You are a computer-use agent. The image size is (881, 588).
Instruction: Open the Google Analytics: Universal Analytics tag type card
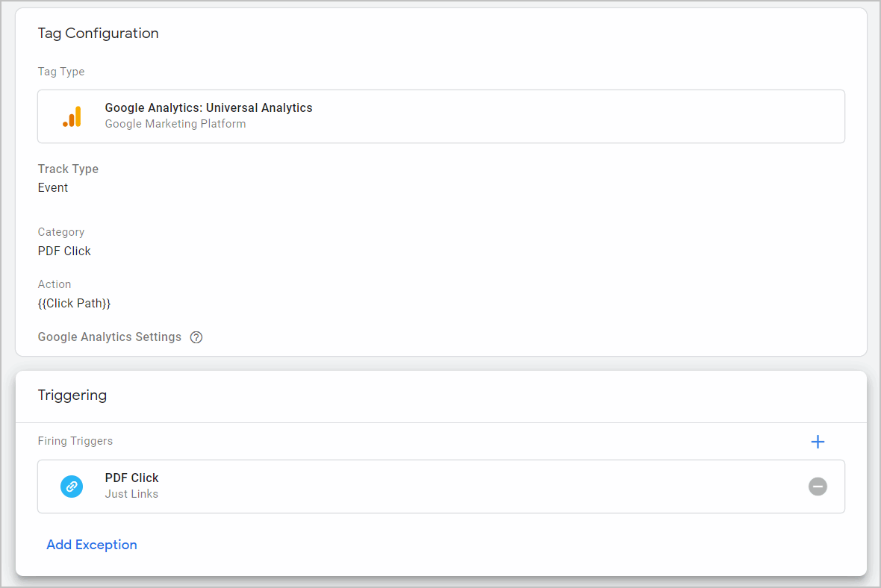point(439,116)
